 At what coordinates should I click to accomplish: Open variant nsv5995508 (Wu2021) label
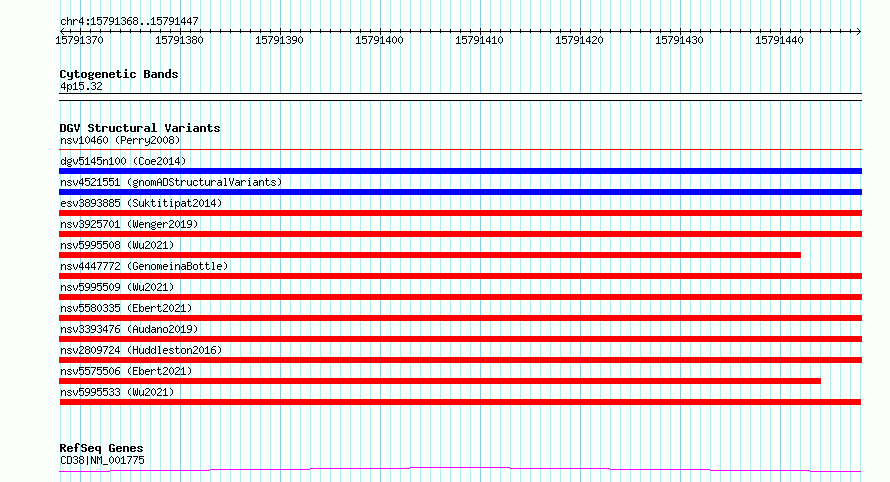point(117,245)
